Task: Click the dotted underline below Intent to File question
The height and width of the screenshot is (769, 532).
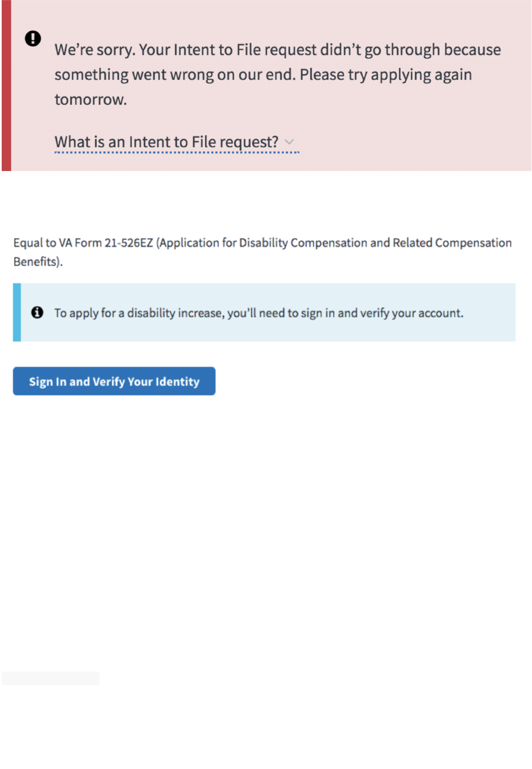Action: pos(177,152)
